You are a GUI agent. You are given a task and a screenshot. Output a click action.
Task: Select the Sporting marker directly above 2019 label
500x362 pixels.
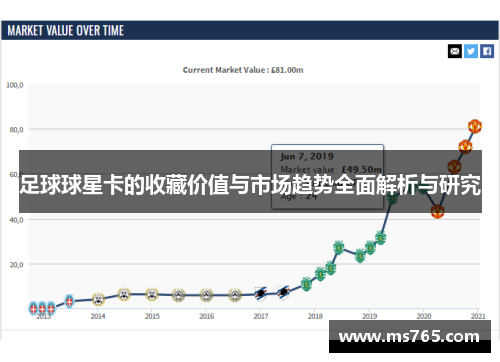(x=370, y=247)
